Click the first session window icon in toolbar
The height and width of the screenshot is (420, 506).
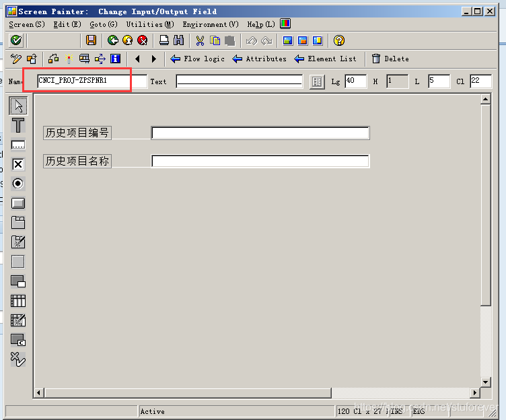click(287, 40)
